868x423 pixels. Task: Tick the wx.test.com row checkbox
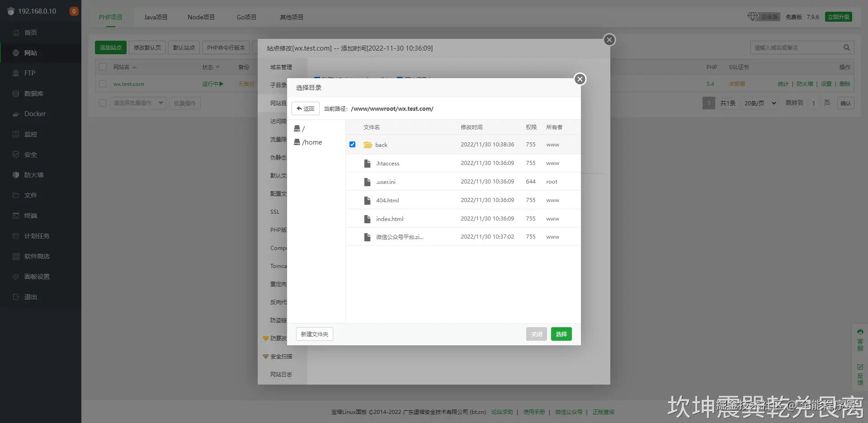pos(103,84)
